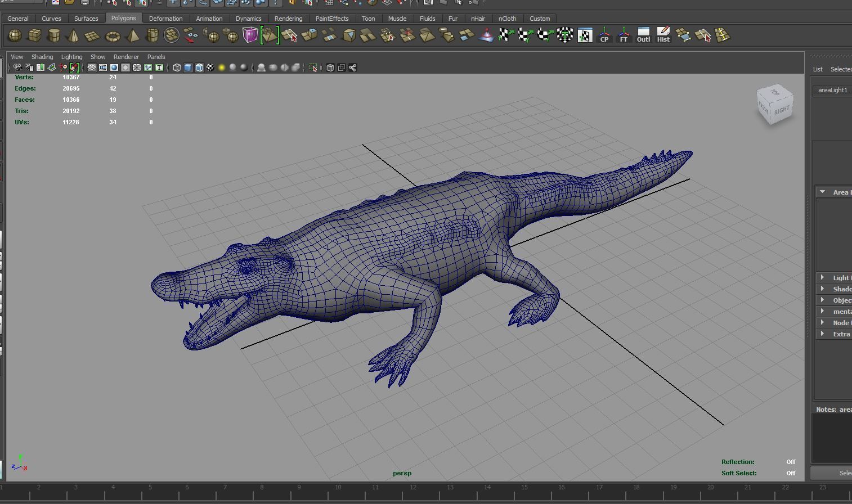Create a polygon pipe from the shelf

(x=152, y=36)
